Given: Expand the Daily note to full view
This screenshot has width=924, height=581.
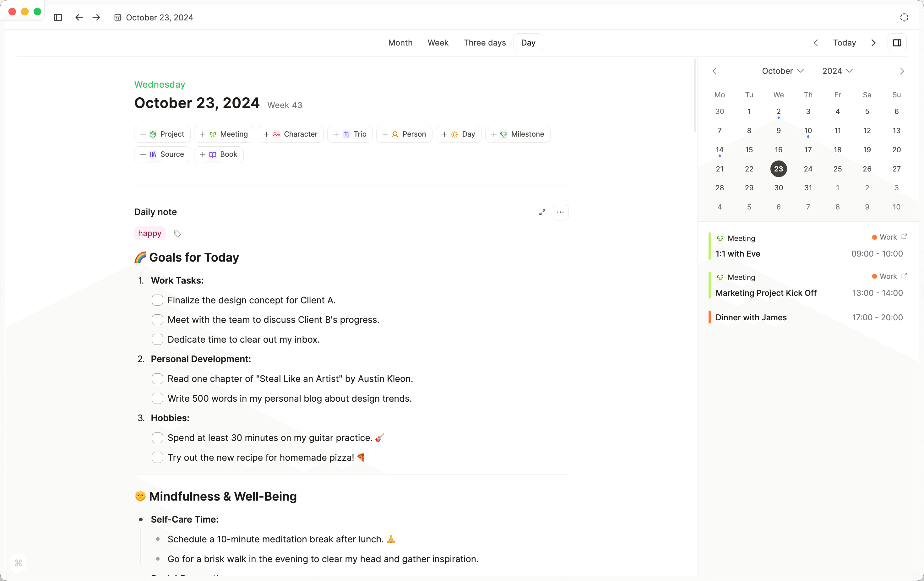Looking at the screenshot, I should (542, 212).
